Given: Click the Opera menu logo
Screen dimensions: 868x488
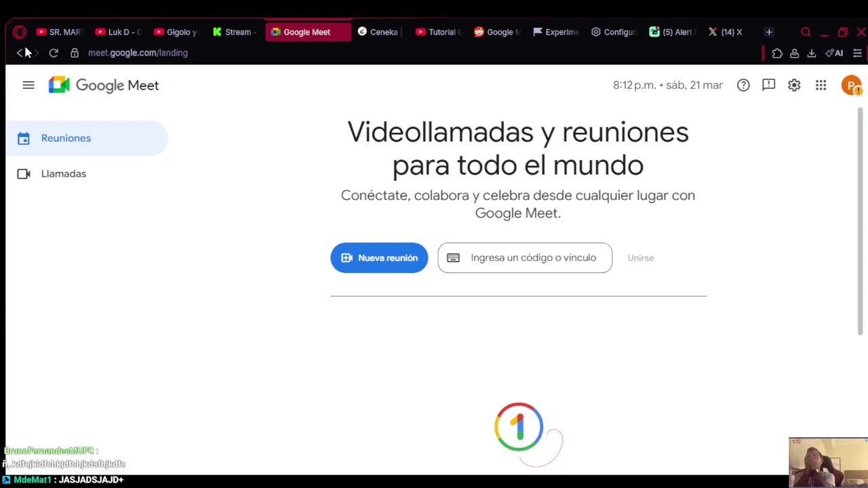Looking at the screenshot, I should tap(19, 32).
